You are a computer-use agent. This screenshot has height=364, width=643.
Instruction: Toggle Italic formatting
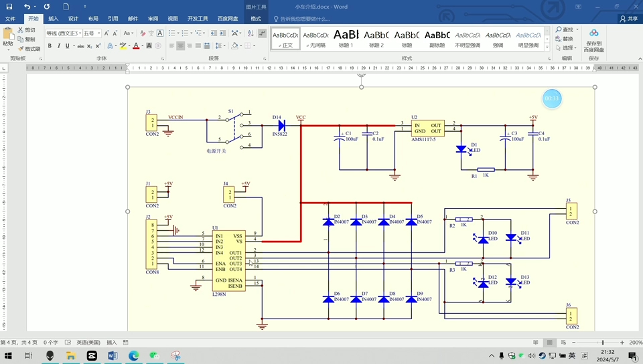(x=59, y=46)
